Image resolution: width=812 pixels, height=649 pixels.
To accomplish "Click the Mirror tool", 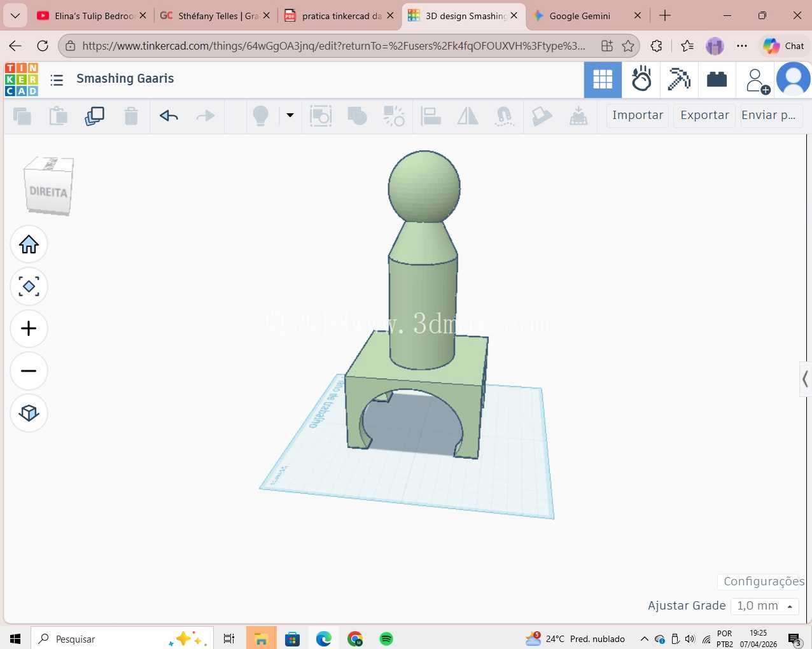I will click(x=468, y=116).
